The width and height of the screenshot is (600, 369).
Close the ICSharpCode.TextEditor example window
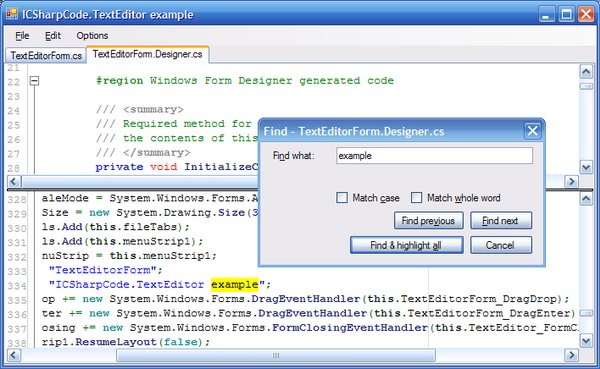click(586, 15)
